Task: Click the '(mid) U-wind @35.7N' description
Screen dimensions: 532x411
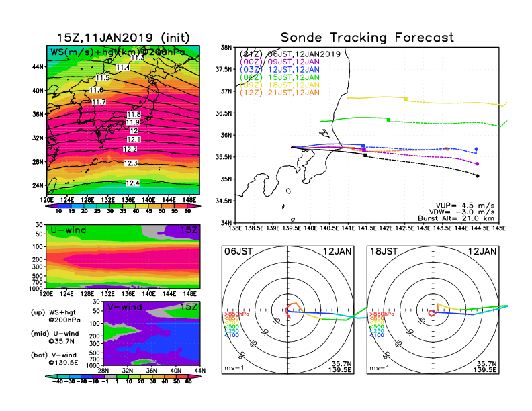Action: pos(54,337)
